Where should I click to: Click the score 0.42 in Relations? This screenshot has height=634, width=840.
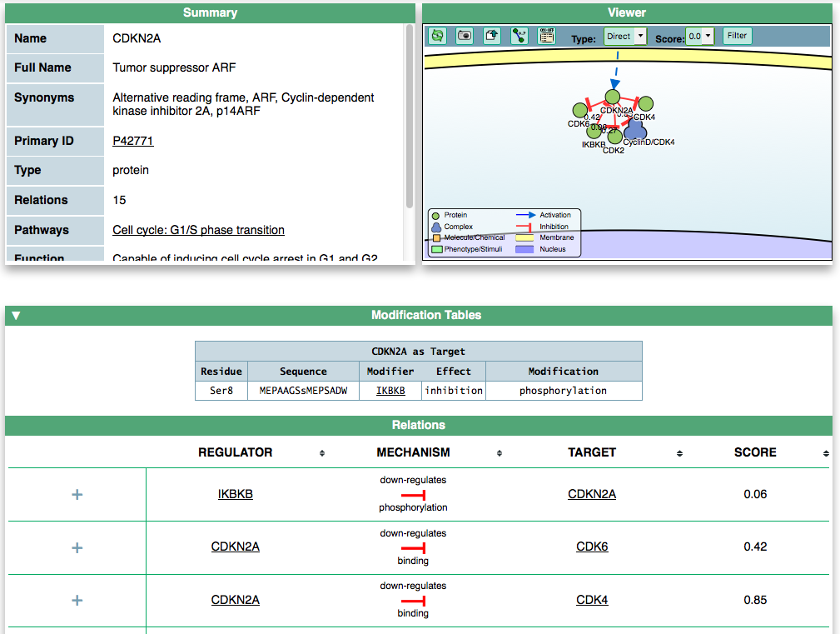755,547
